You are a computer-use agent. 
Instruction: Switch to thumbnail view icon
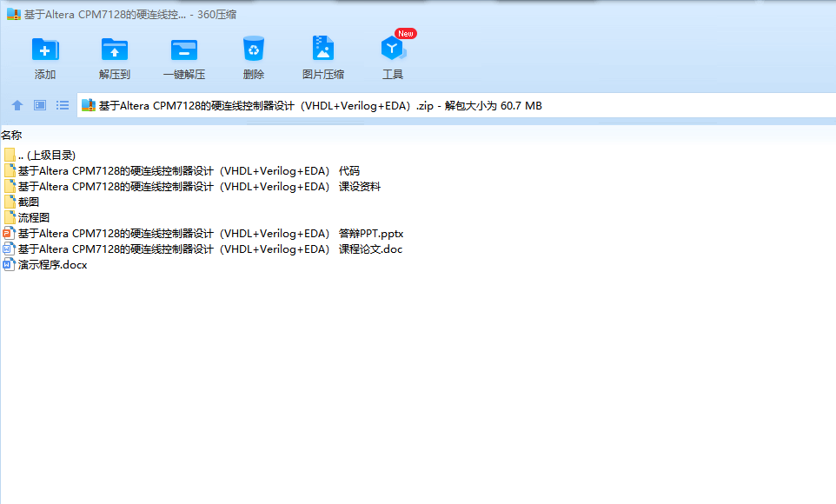point(40,105)
